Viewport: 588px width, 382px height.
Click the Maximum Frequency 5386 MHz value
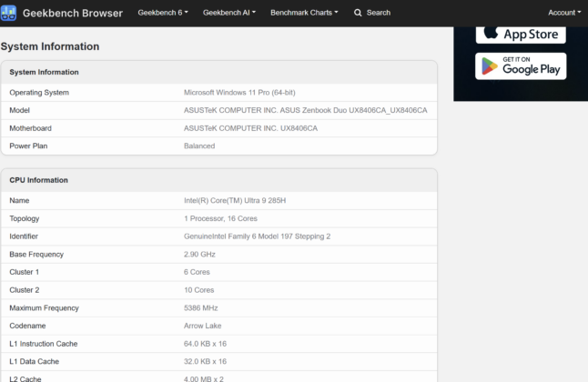pyautogui.click(x=200, y=308)
